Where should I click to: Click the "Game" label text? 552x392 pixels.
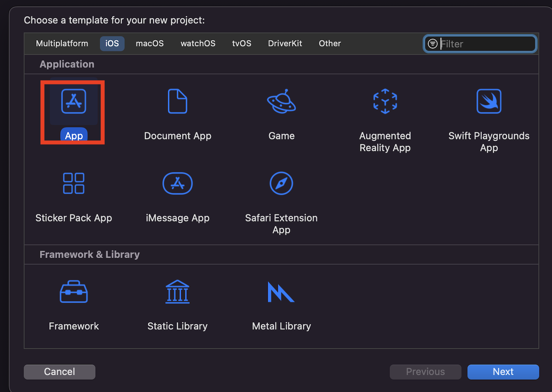coord(282,136)
